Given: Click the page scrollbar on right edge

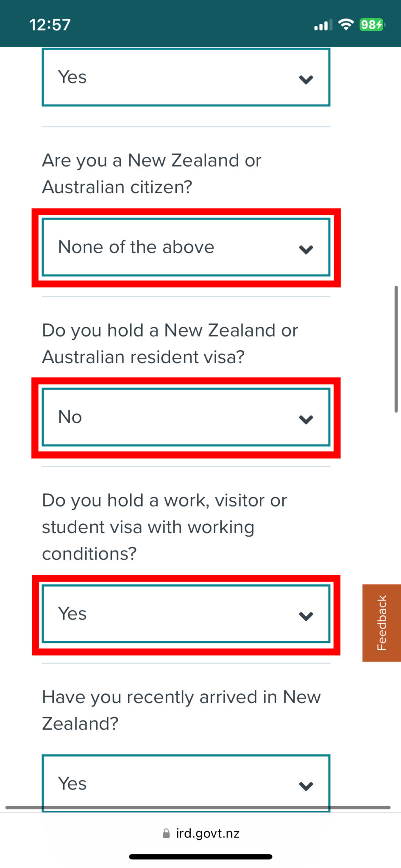Looking at the screenshot, I should (x=396, y=349).
